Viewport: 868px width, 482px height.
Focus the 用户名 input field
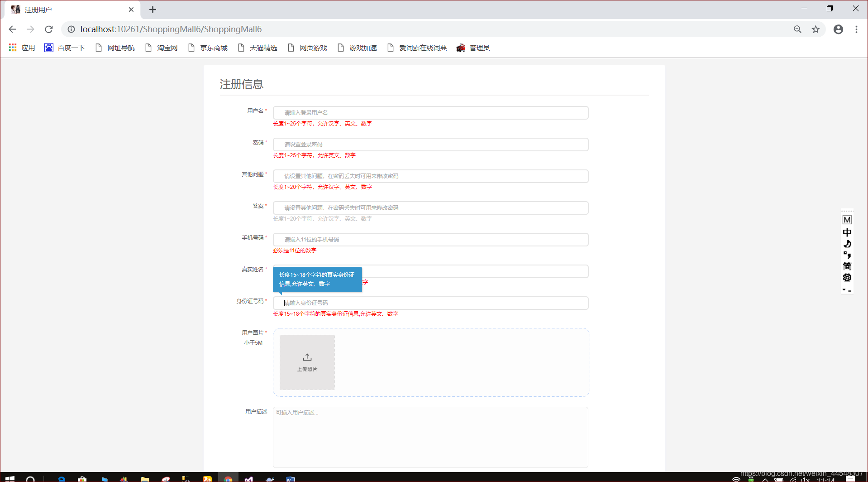click(x=430, y=113)
